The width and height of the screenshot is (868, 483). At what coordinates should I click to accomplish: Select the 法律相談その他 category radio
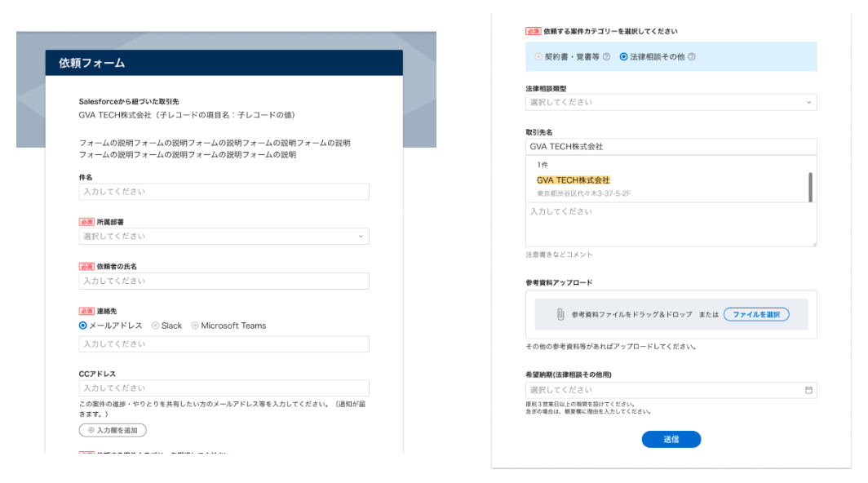coord(624,57)
